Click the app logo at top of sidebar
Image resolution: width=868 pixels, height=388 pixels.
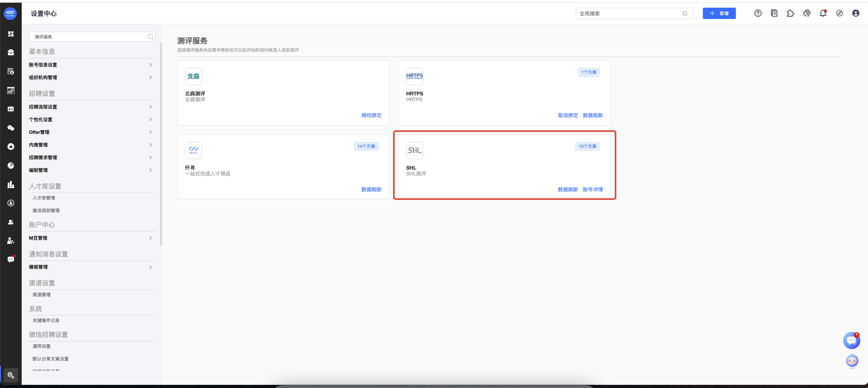click(10, 13)
